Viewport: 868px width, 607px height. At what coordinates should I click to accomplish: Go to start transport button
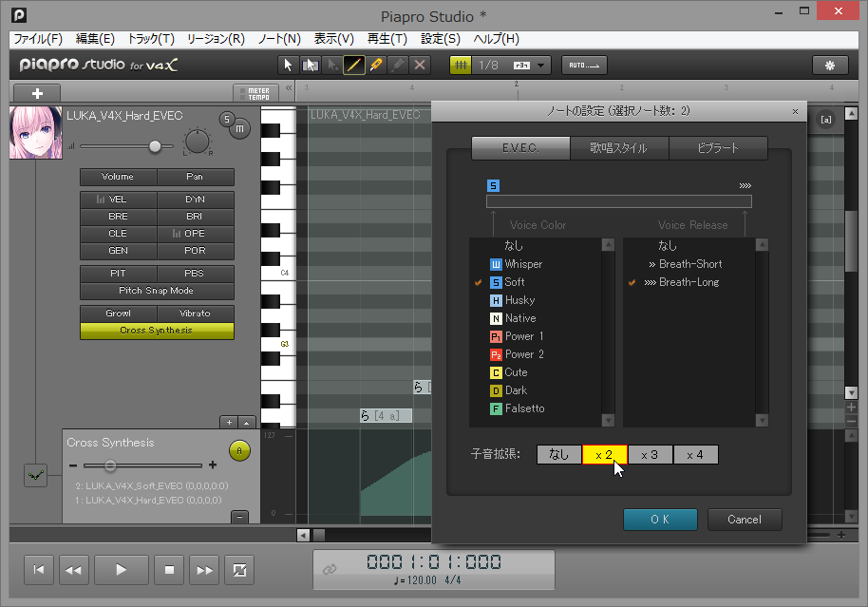click(x=39, y=570)
